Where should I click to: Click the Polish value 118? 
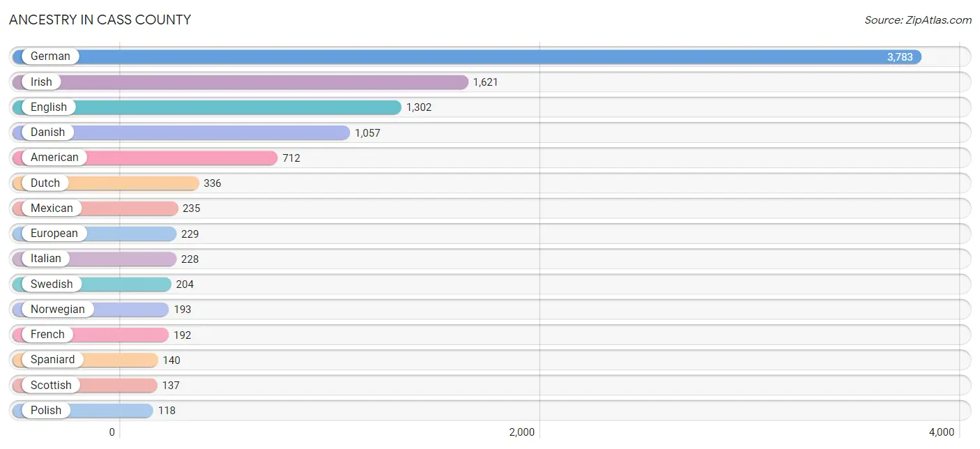tap(167, 411)
